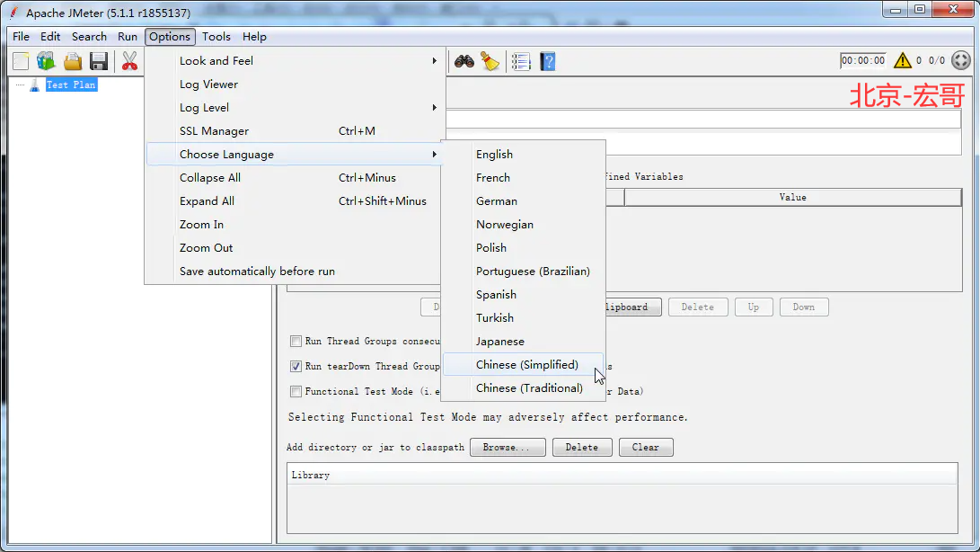Click the Library list header
This screenshot has height=552, width=980.
622,475
